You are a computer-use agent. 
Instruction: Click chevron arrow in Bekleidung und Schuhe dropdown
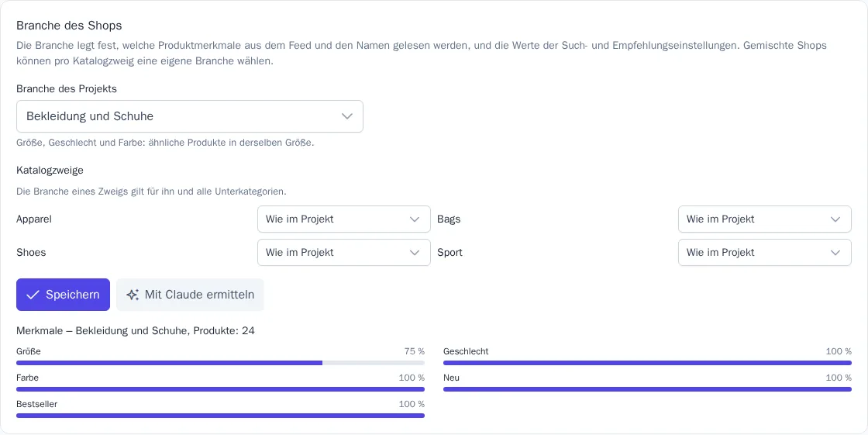(x=347, y=116)
